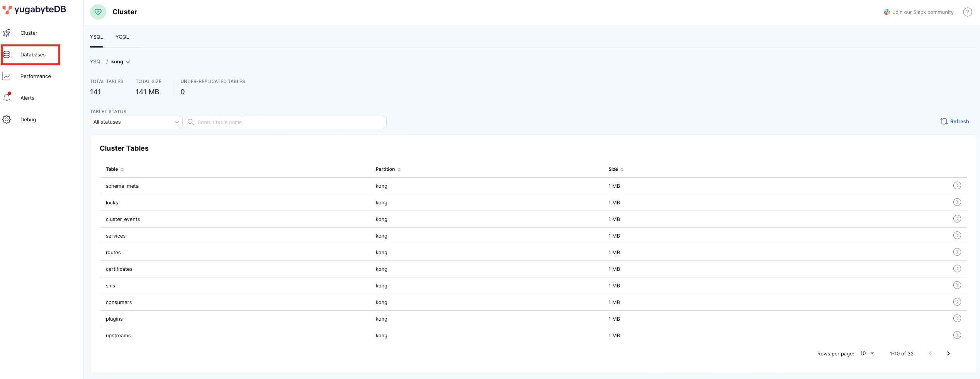Click the total tables value 141
The width and height of the screenshot is (980, 379).
[x=95, y=92]
